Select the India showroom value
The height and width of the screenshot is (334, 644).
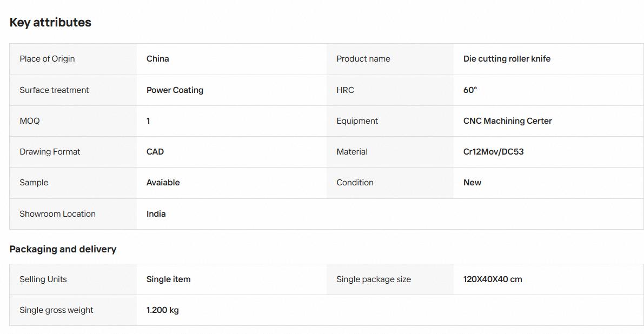[156, 214]
